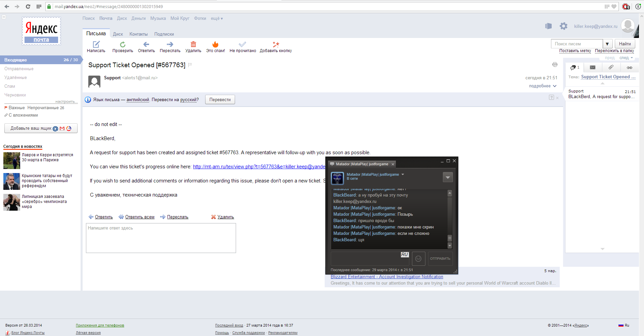Click the browser back arrow
This screenshot has width=644, height=336.
(7, 6)
